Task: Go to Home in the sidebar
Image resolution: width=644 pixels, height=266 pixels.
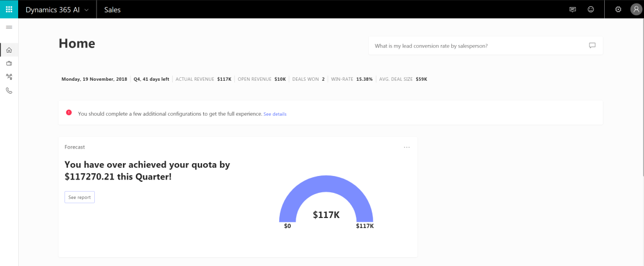Action: tap(9, 50)
